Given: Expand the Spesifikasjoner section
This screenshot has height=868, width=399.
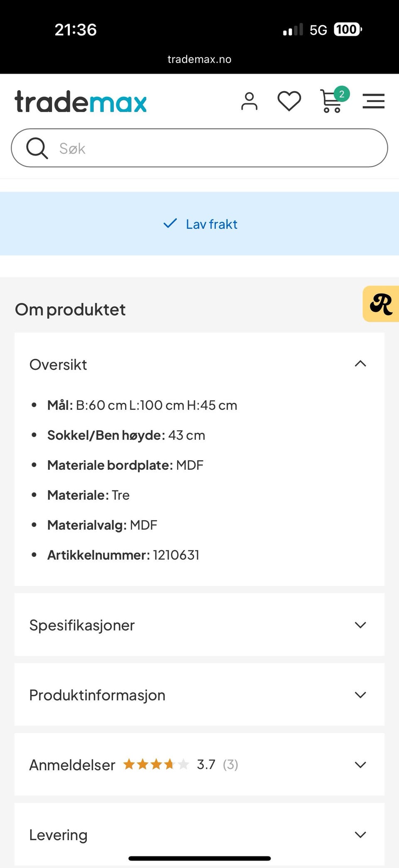Looking at the screenshot, I should pyautogui.click(x=360, y=625).
